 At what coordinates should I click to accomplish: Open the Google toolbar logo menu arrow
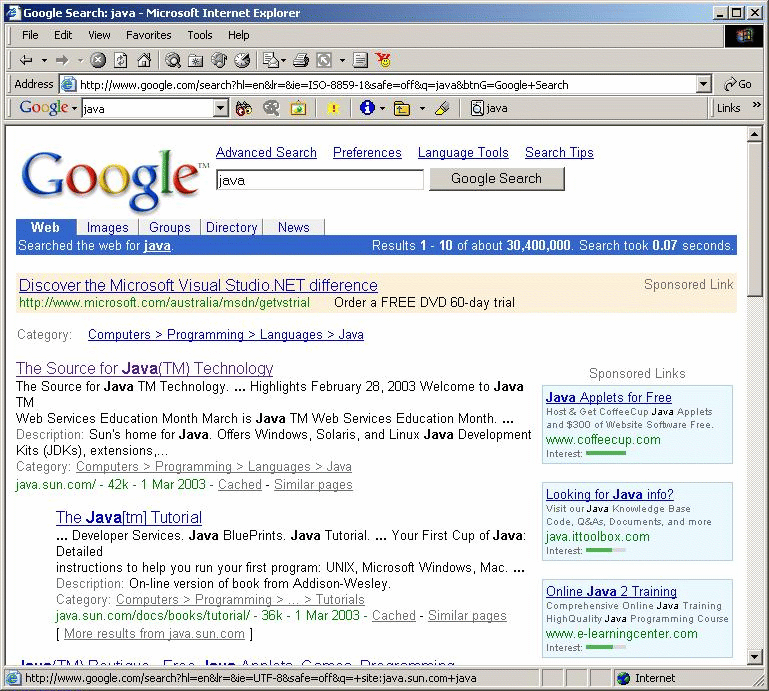point(75,108)
